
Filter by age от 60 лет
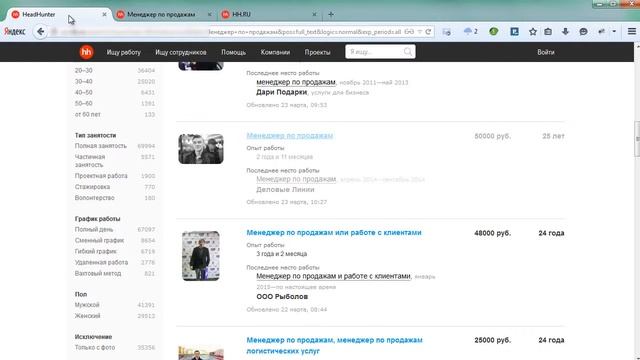88,115
